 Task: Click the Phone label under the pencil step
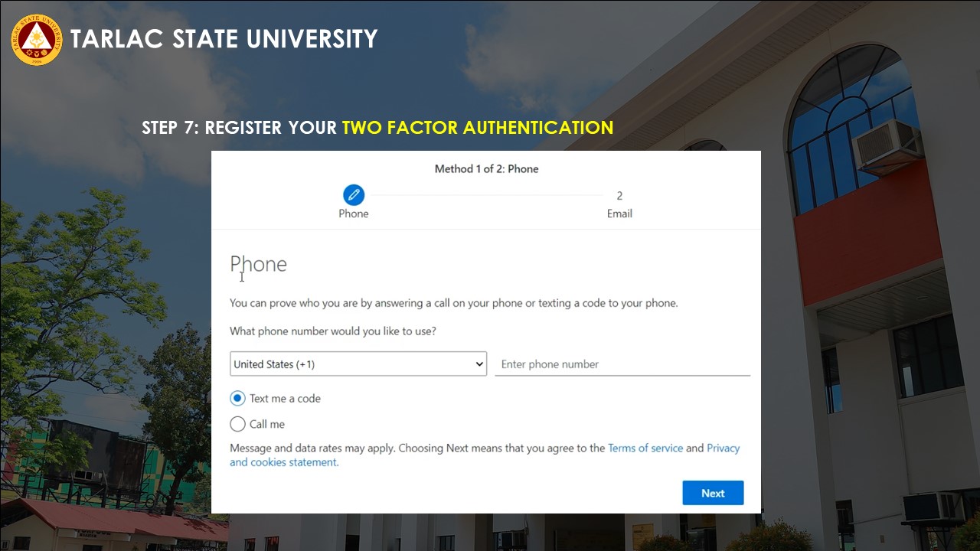tap(354, 214)
